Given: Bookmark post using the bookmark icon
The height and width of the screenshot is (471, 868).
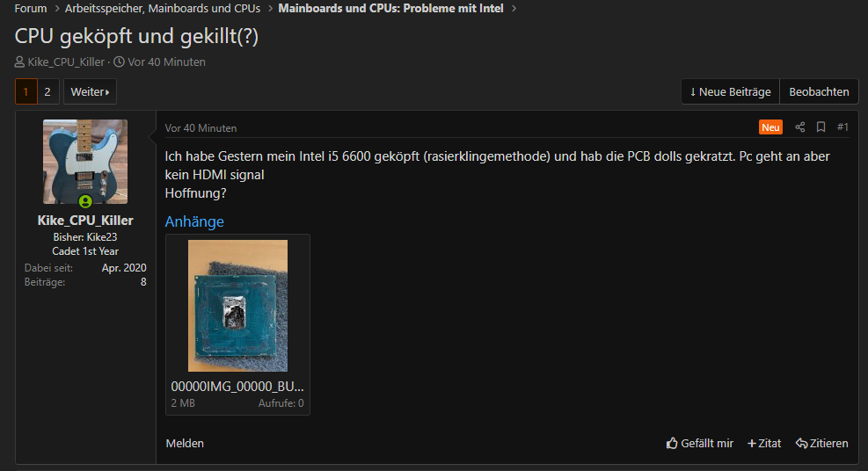Looking at the screenshot, I should point(821,127).
